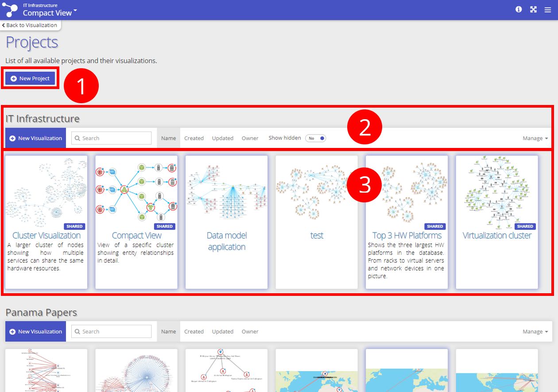558x392 pixels.
Task: Go Back to Visualization
Action: tap(30, 25)
